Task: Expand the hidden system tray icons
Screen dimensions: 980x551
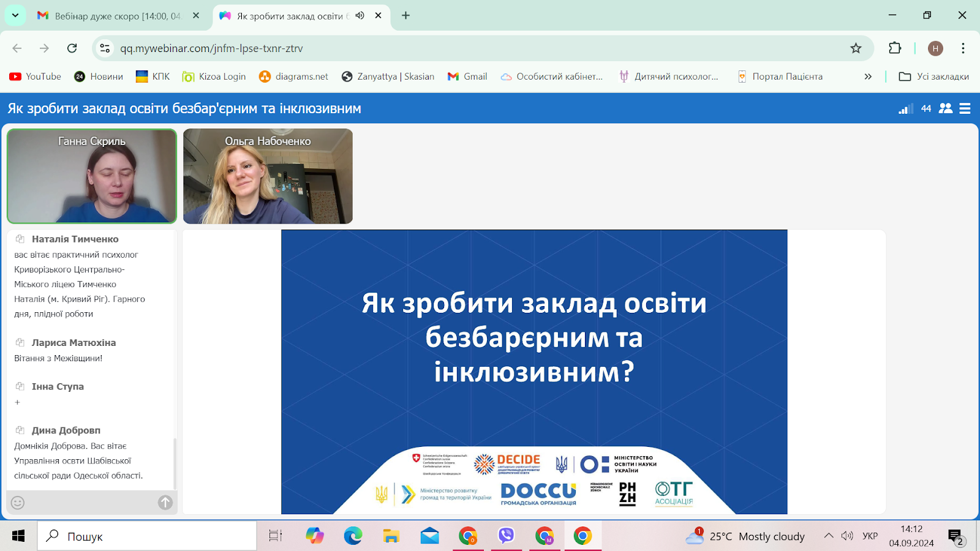Action: [x=829, y=536]
